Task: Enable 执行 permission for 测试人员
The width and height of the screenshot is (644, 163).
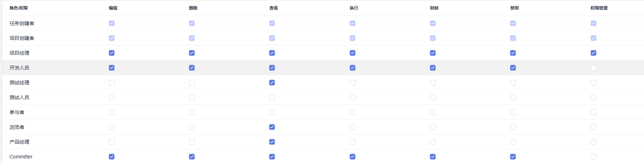Action: (353, 97)
